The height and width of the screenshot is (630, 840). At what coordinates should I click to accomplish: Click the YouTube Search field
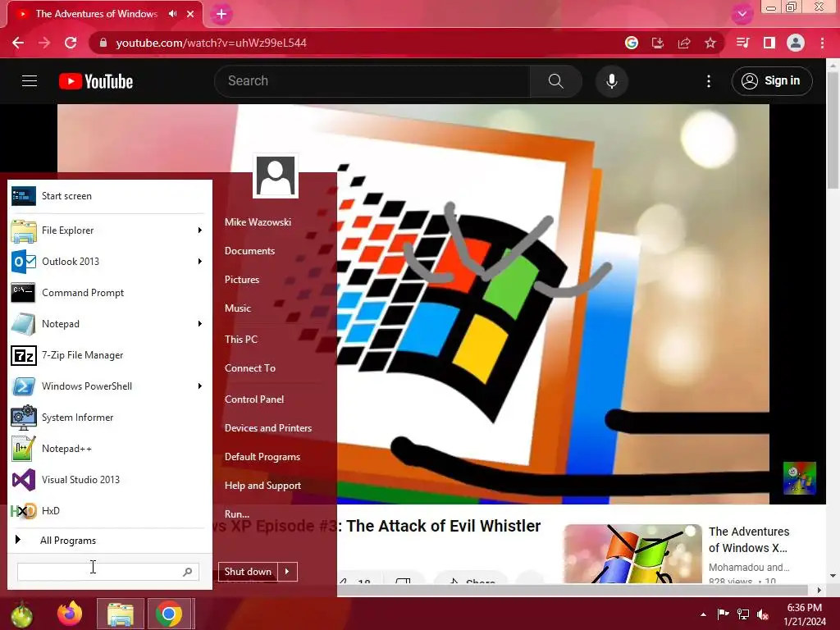[x=372, y=81]
